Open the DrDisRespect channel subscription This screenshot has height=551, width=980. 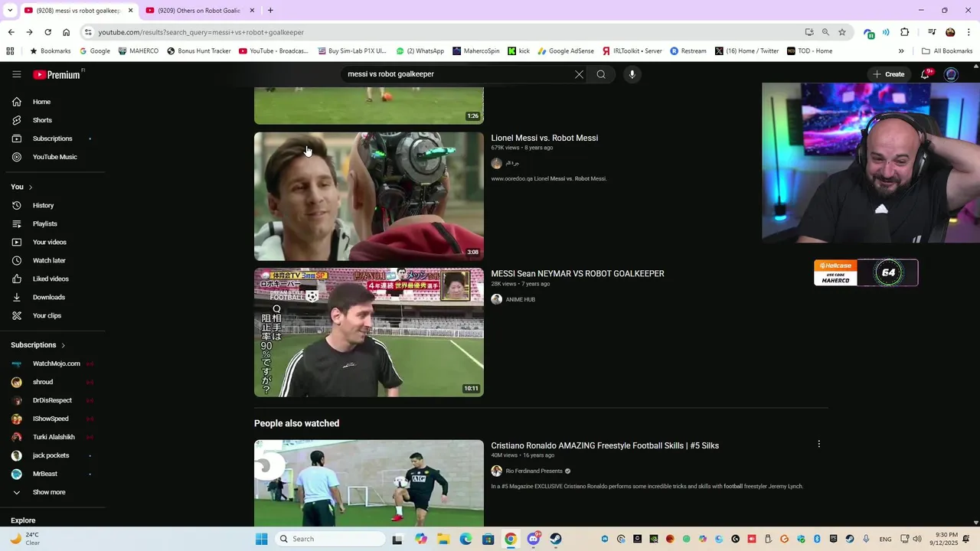(53, 400)
